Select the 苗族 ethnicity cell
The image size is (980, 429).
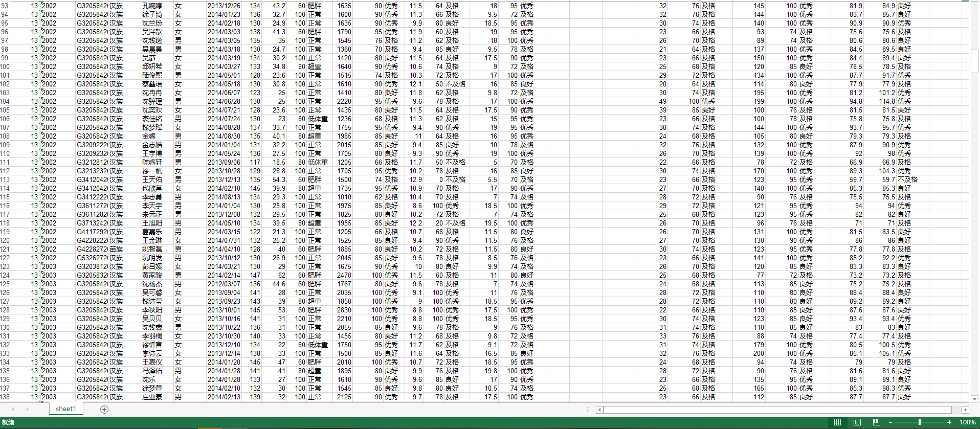tap(124, 249)
